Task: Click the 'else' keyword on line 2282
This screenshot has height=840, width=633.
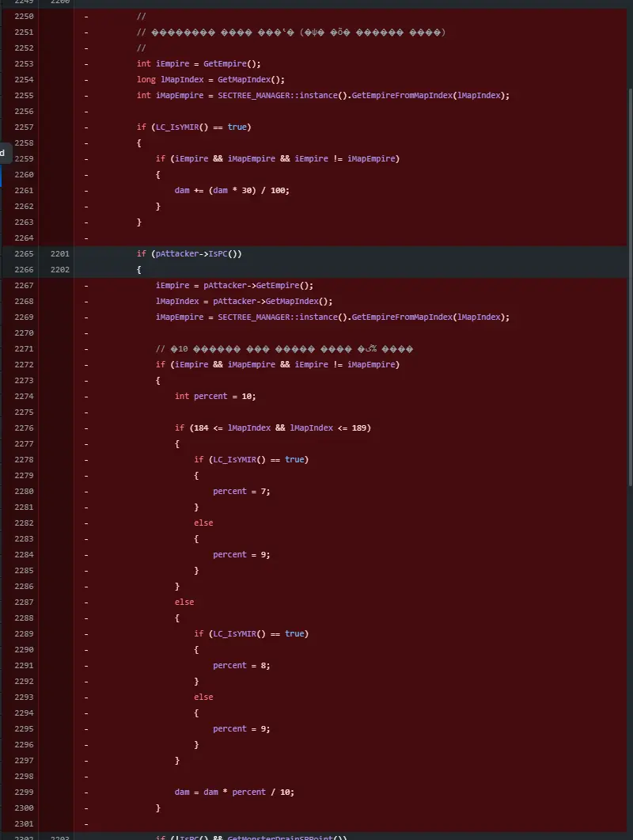Action: click(203, 523)
